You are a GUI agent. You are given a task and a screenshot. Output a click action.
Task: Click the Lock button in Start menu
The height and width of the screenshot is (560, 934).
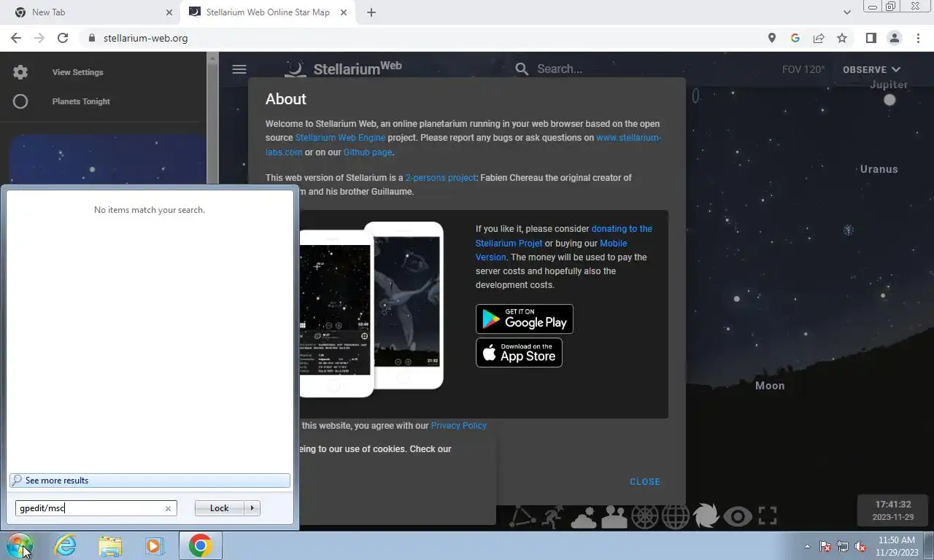tap(219, 508)
